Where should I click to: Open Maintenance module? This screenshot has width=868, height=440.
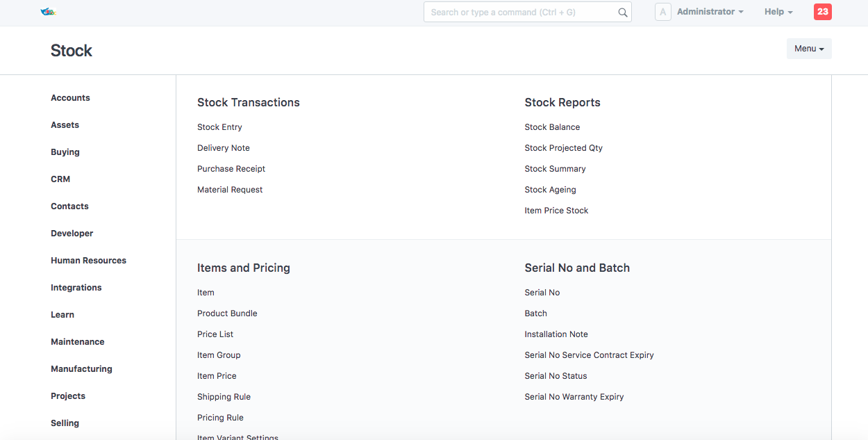click(78, 342)
